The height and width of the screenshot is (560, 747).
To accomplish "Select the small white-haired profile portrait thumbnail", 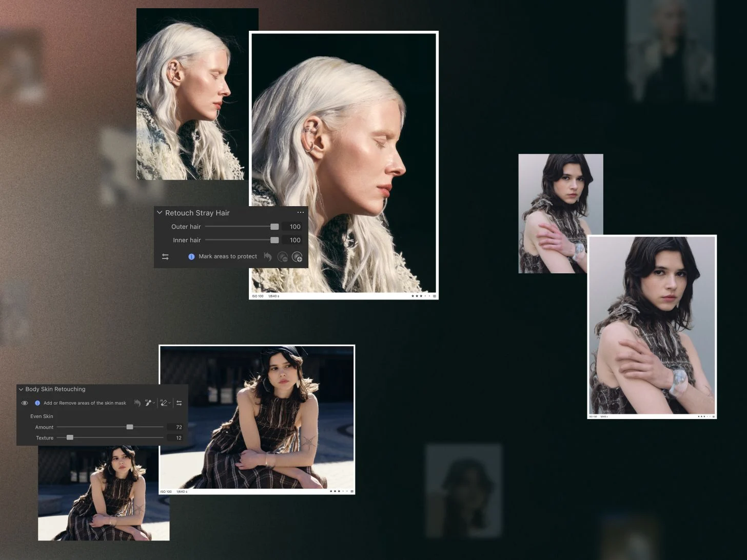I will pyautogui.click(x=193, y=94).
